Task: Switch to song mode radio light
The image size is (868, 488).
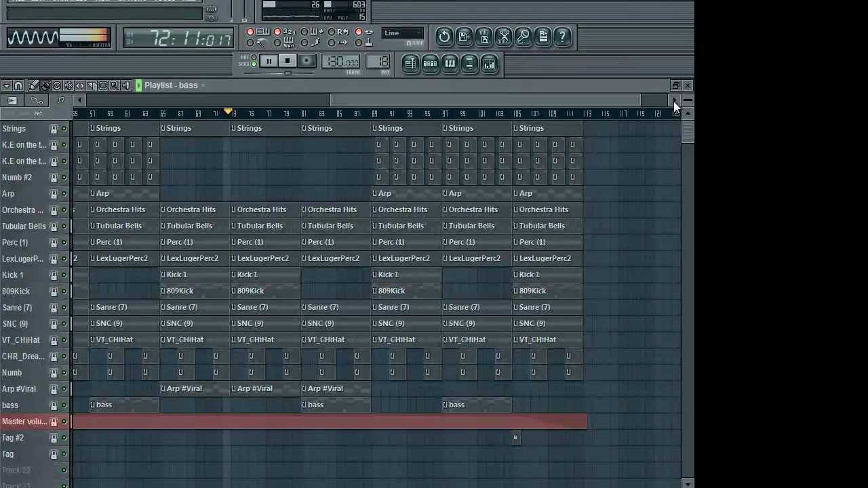Action: 254,64
